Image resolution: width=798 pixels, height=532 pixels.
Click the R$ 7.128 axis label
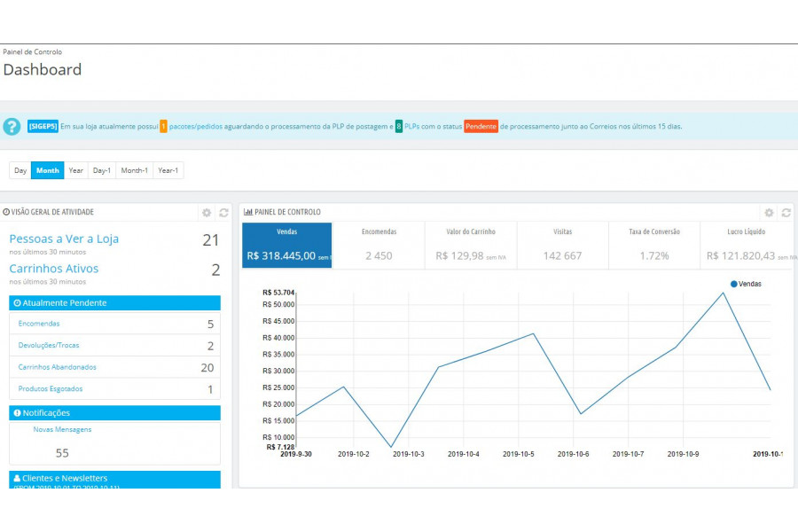point(280,447)
